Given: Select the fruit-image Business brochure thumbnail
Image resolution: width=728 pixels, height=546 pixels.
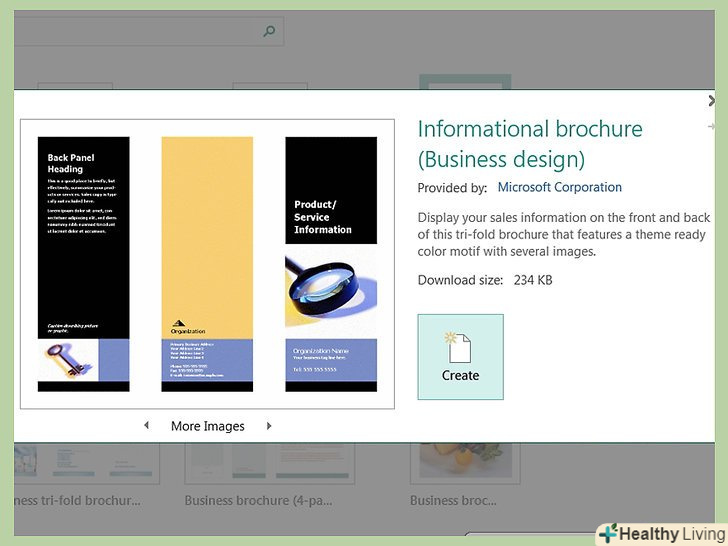Looking at the screenshot, I should coord(465,464).
